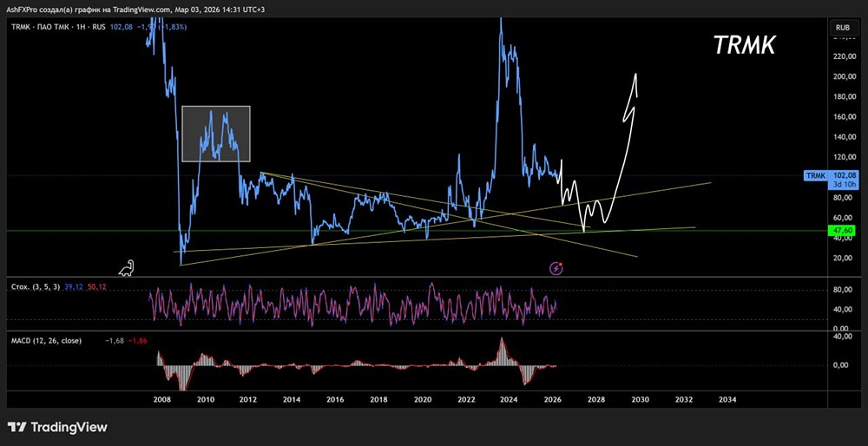Click the 2032 label on time axis
Image resolution: width=868 pixels, height=446 pixels.
click(683, 399)
